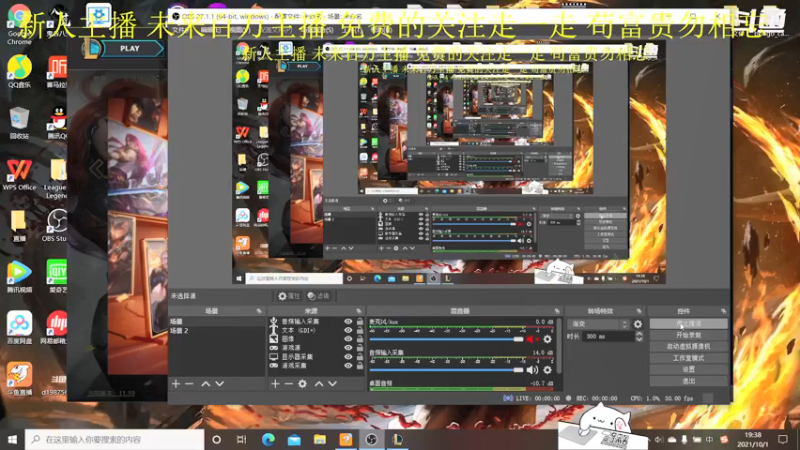The height and width of the screenshot is (450, 800).
Task: Open 属性 properties in source toolbar
Action: tap(289, 296)
